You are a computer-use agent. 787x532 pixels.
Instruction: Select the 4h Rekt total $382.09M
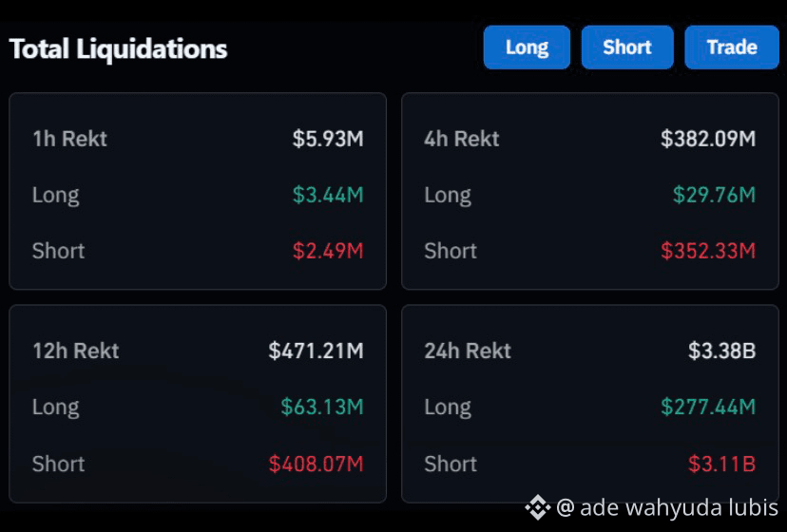coord(708,139)
